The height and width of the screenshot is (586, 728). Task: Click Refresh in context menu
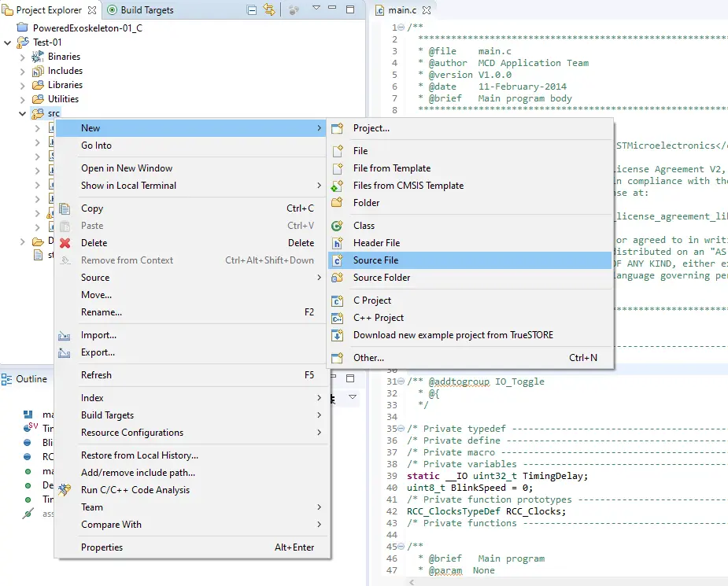pyautogui.click(x=193, y=375)
